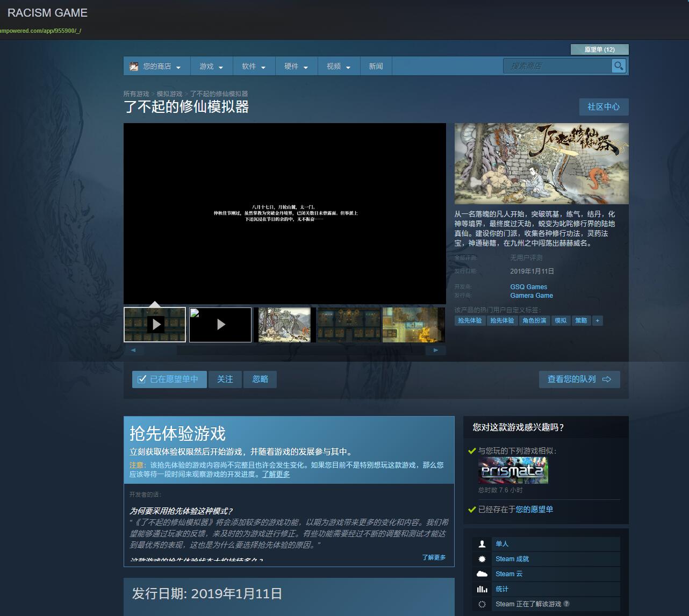Screen dimensions: 689x616
Task: Open the 单人 single-player category link
Action: click(x=502, y=544)
